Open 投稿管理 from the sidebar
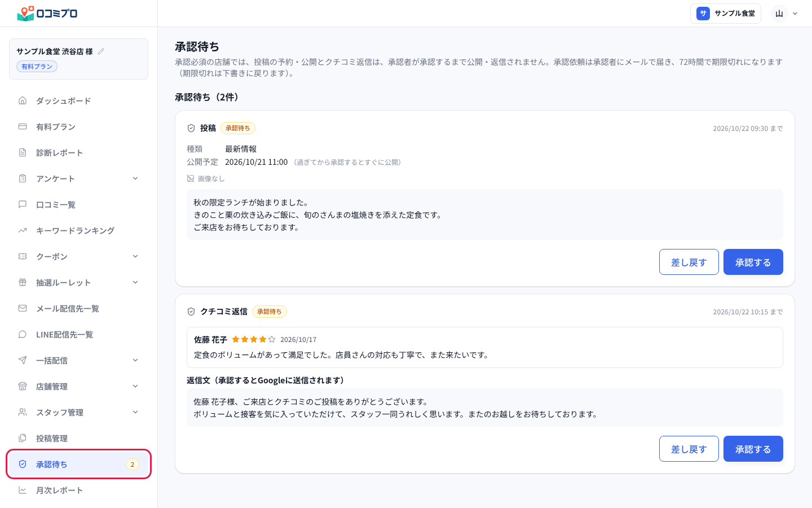 coord(78,438)
